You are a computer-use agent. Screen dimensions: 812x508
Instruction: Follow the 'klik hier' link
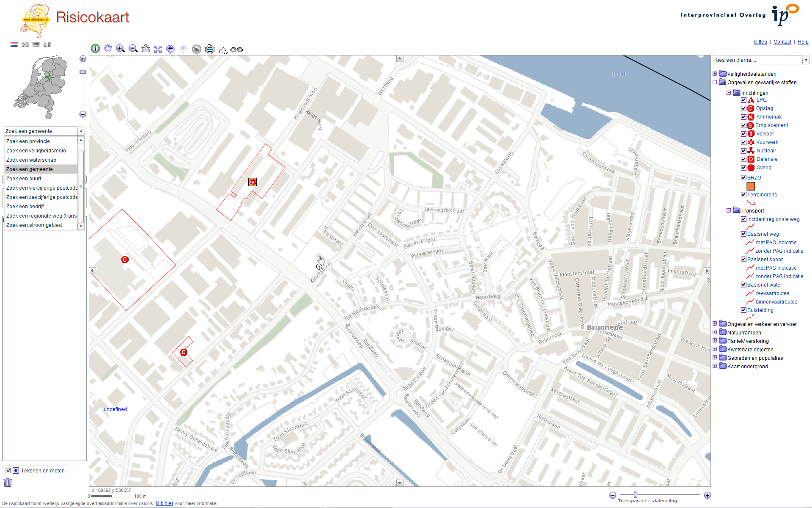[165, 503]
